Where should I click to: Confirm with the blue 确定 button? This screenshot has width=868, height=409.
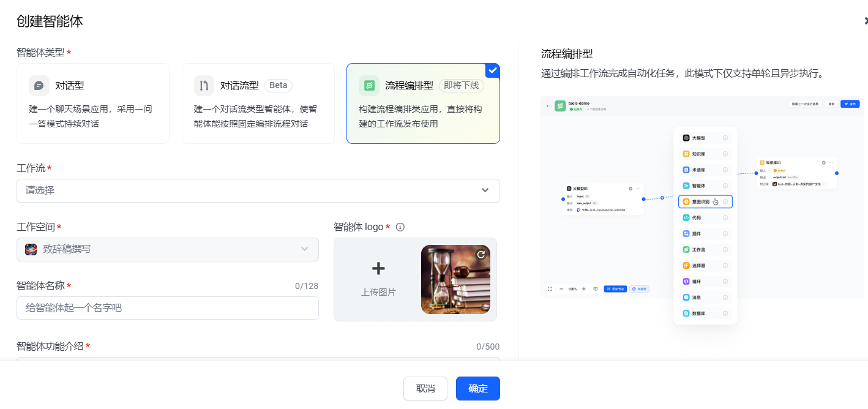(x=477, y=389)
